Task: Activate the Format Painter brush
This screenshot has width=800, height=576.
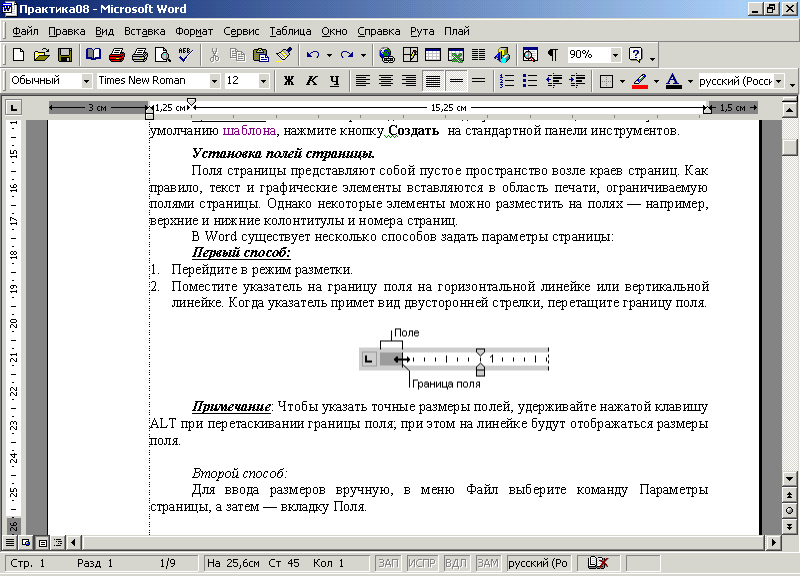Action: coord(284,55)
